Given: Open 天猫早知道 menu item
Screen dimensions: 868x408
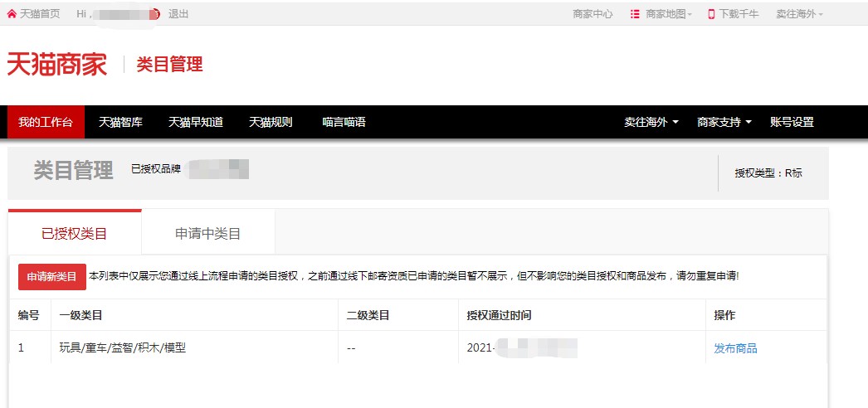Looking at the screenshot, I should pos(195,122).
